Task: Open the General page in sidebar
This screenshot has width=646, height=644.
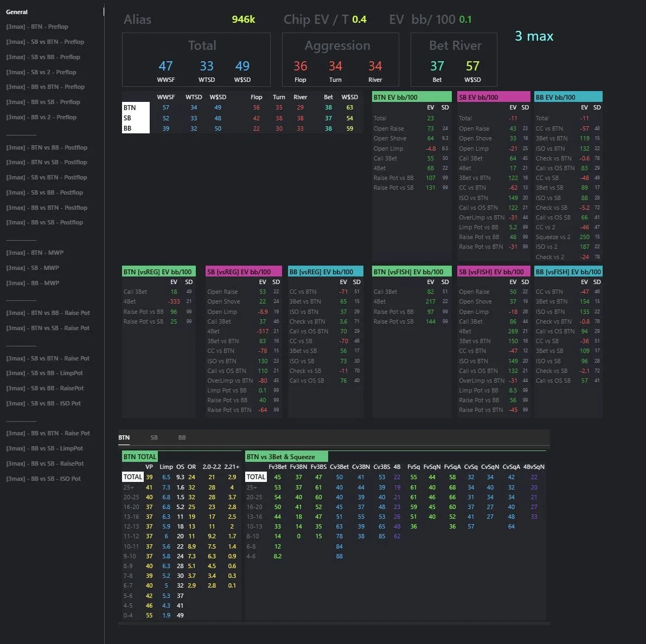Action: (x=17, y=12)
